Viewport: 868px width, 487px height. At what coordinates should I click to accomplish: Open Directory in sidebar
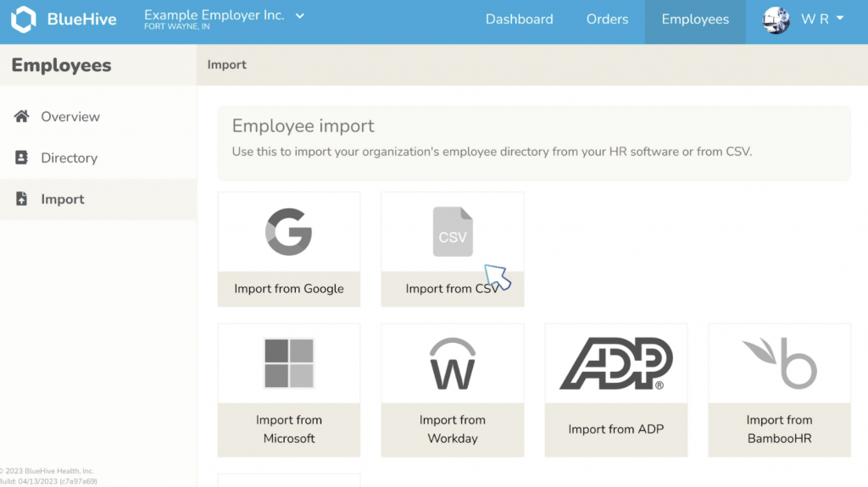[x=70, y=158]
